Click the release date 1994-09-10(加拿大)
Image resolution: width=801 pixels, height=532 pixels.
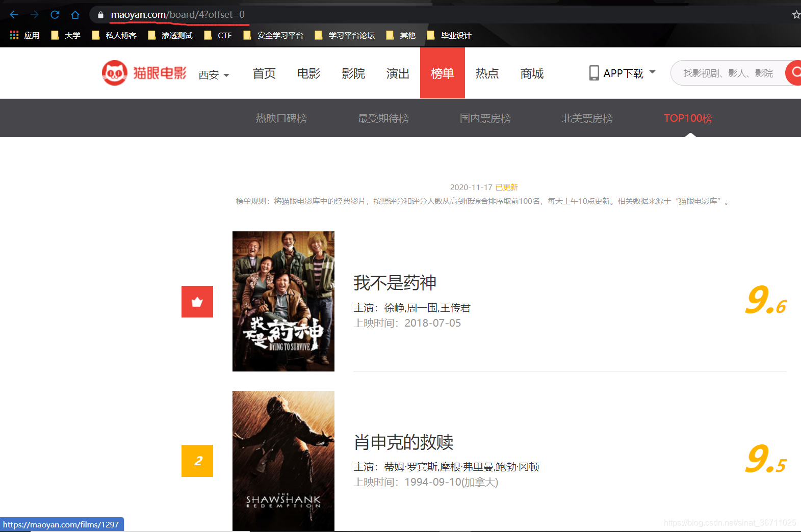coord(451,482)
